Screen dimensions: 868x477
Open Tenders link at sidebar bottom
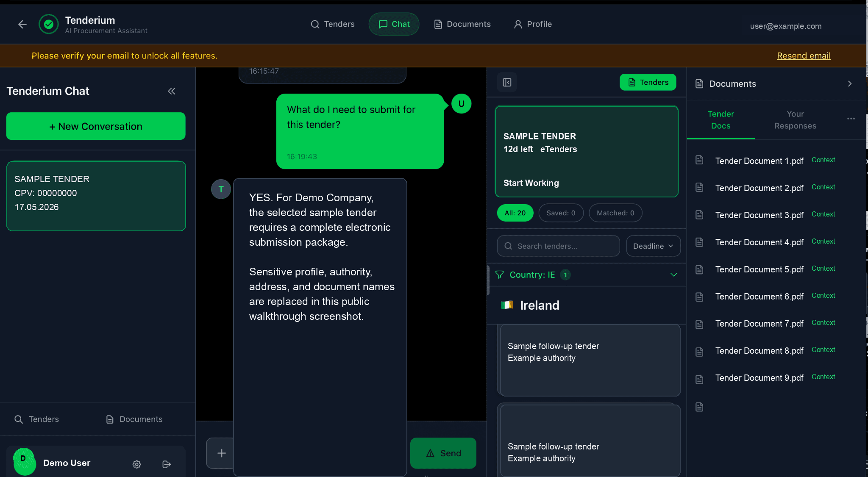click(36, 419)
